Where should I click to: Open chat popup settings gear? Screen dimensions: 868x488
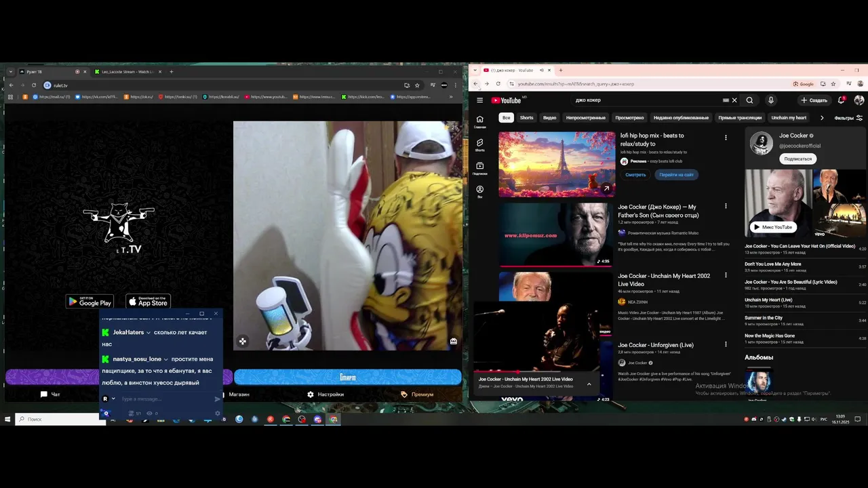[x=218, y=413]
